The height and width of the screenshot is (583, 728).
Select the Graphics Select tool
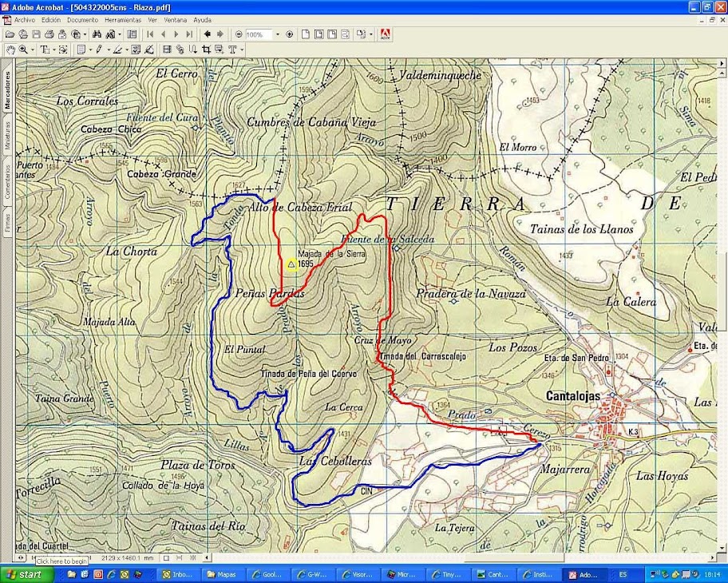(x=63, y=50)
